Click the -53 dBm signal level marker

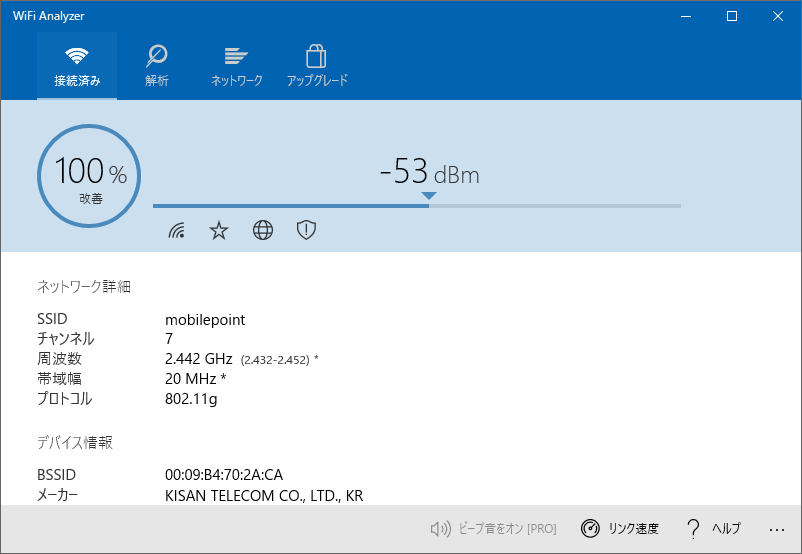click(429, 195)
